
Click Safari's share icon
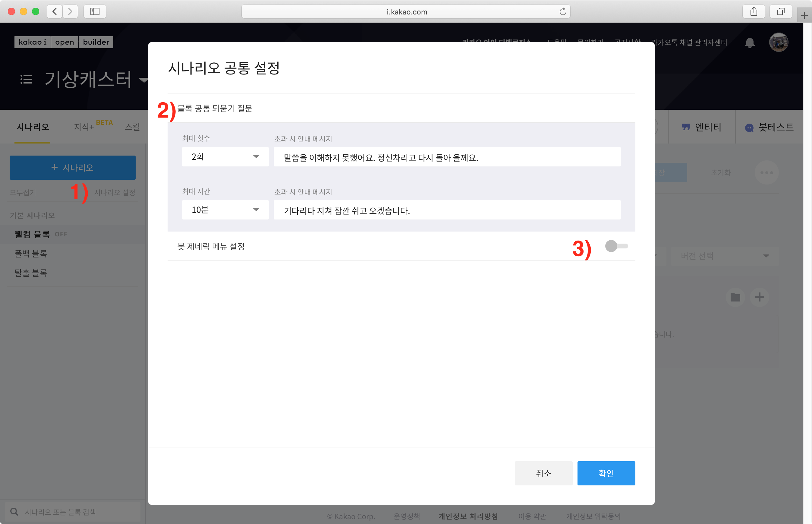(754, 11)
